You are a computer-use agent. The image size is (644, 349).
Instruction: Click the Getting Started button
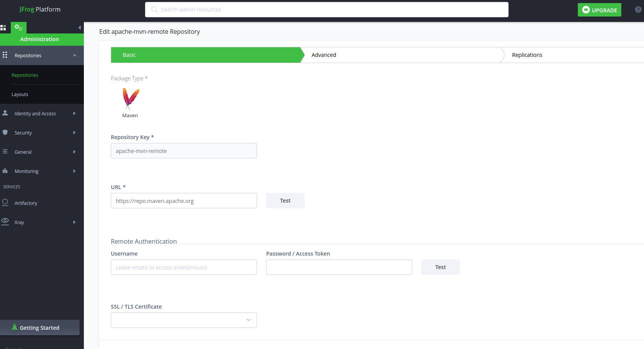[x=40, y=327]
